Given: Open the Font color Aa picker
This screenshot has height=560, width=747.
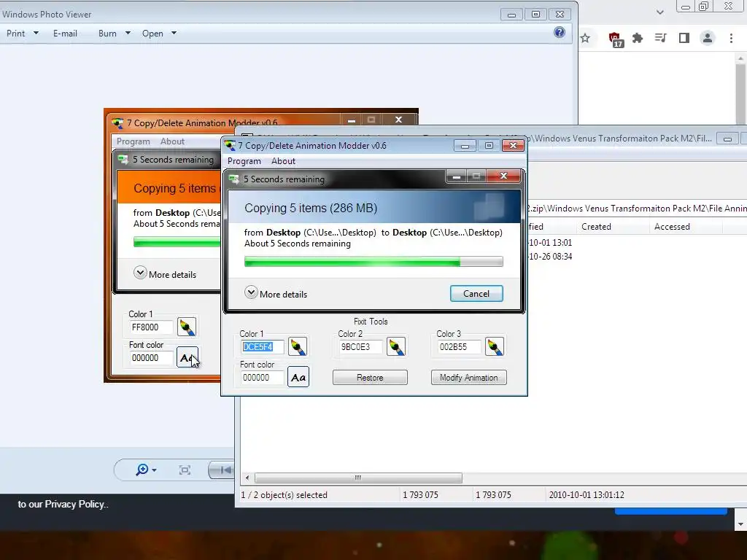Looking at the screenshot, I should pyautogui.click(x=298, y=377).
